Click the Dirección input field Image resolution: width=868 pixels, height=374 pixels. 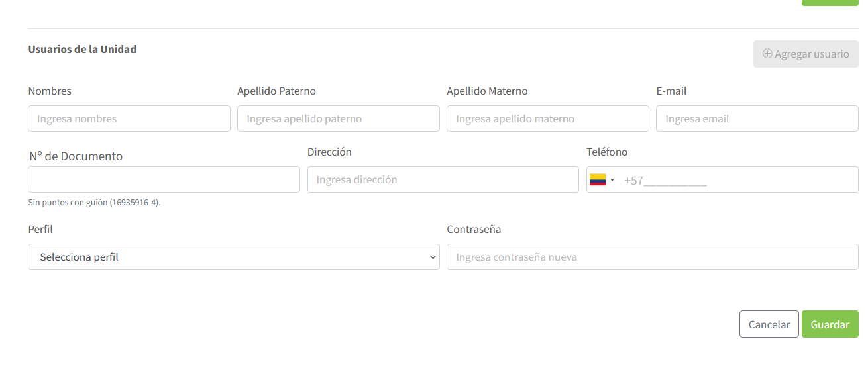(443, 179)
